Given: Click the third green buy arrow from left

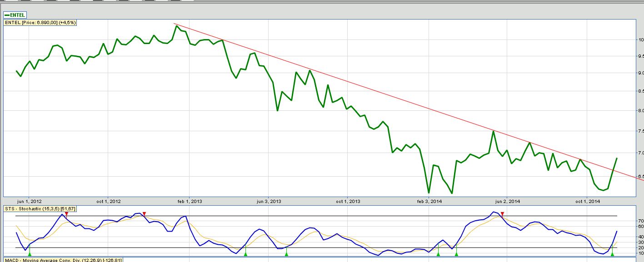Looking at the screenshot, I should [x=286, y=254].
